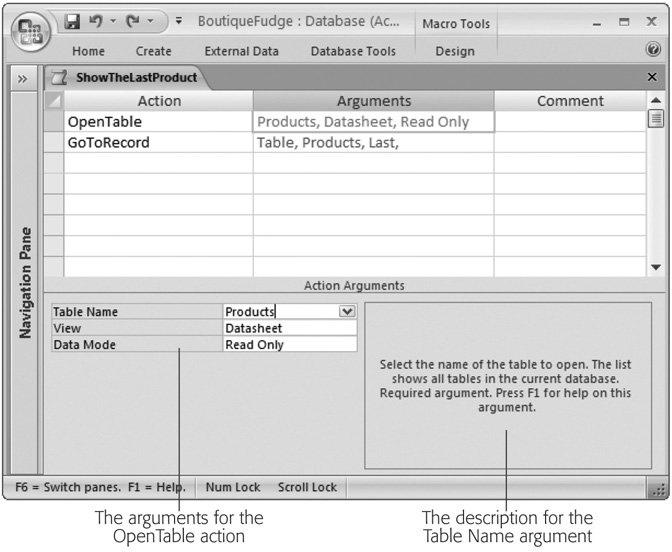
Task: Click the Undo arrow icon
Action: point(96,21)
